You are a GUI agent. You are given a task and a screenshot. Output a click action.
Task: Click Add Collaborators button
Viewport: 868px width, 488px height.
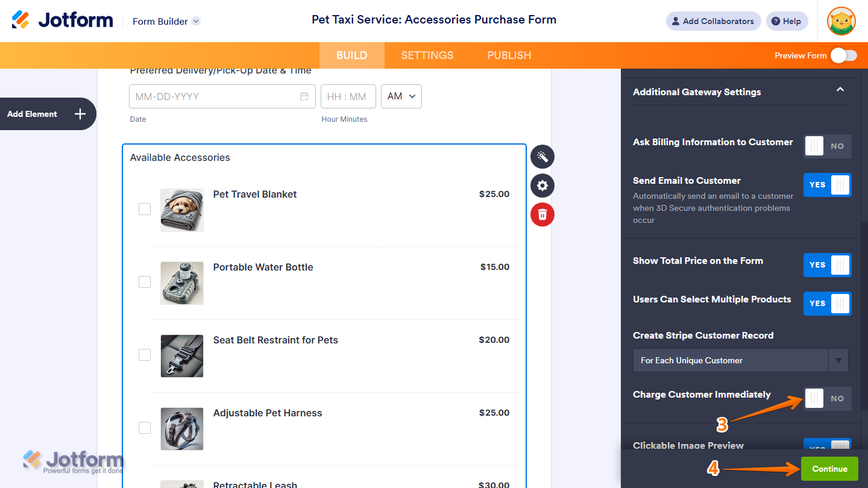click(713, 21)
